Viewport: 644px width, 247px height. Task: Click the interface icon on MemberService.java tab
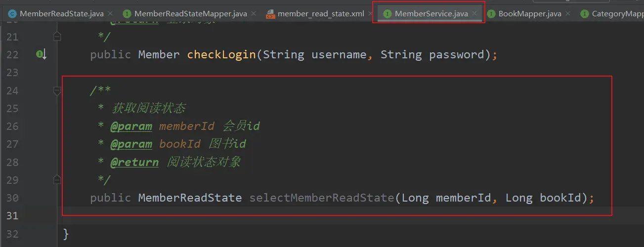point(387,14)
